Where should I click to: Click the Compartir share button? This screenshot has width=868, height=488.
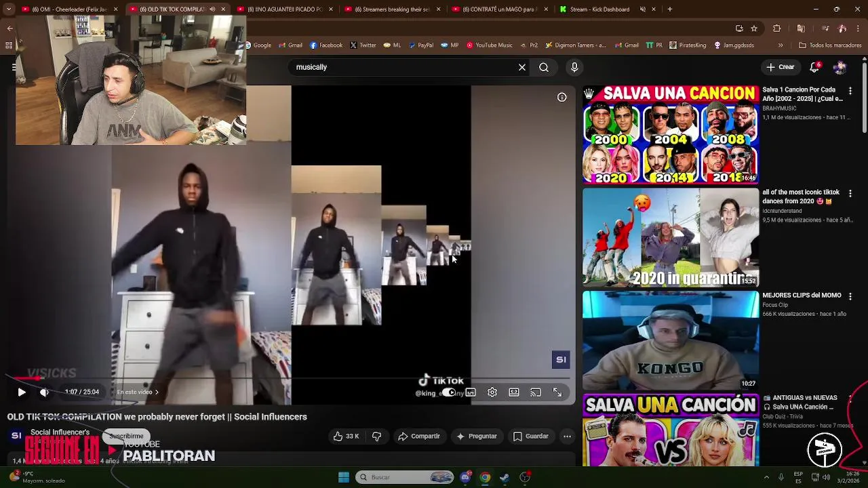[419, 436]
